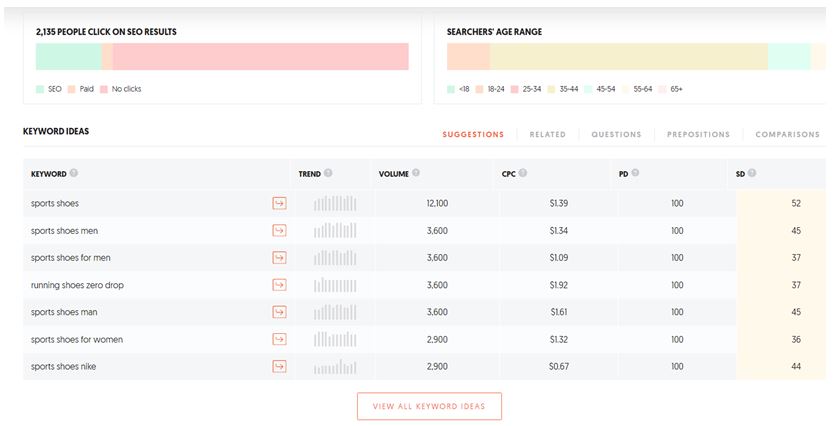Open arrow icon for 'sports shoes men'

[279, 231]
